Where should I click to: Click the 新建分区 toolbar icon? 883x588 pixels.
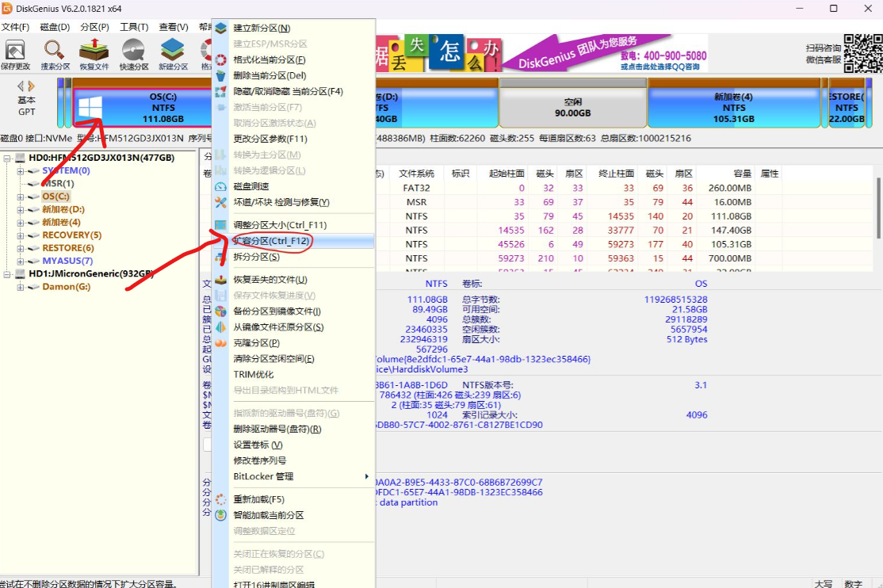[x=173, y=55]
